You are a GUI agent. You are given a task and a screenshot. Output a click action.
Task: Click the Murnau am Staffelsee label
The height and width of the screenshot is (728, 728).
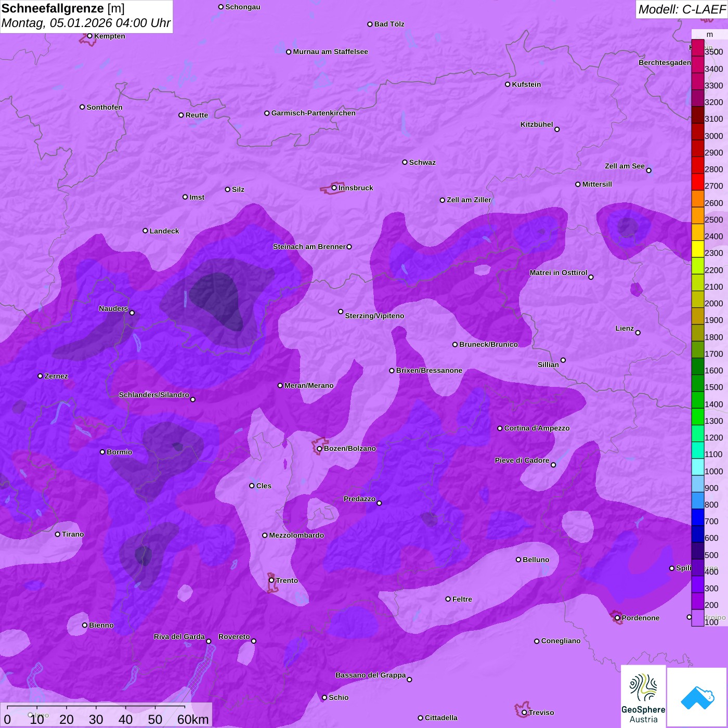(x=330, y=51)
